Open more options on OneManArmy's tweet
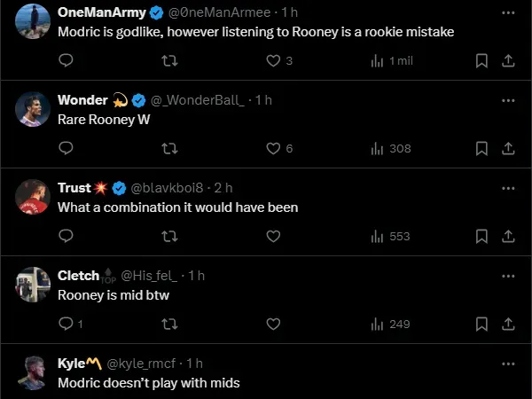 pos(507,13)
